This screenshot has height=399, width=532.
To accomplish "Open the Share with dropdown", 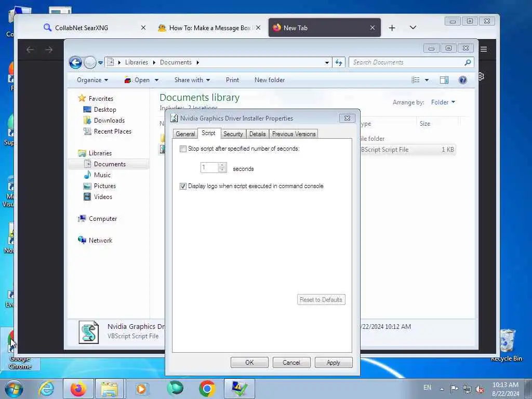I will 192,80.
